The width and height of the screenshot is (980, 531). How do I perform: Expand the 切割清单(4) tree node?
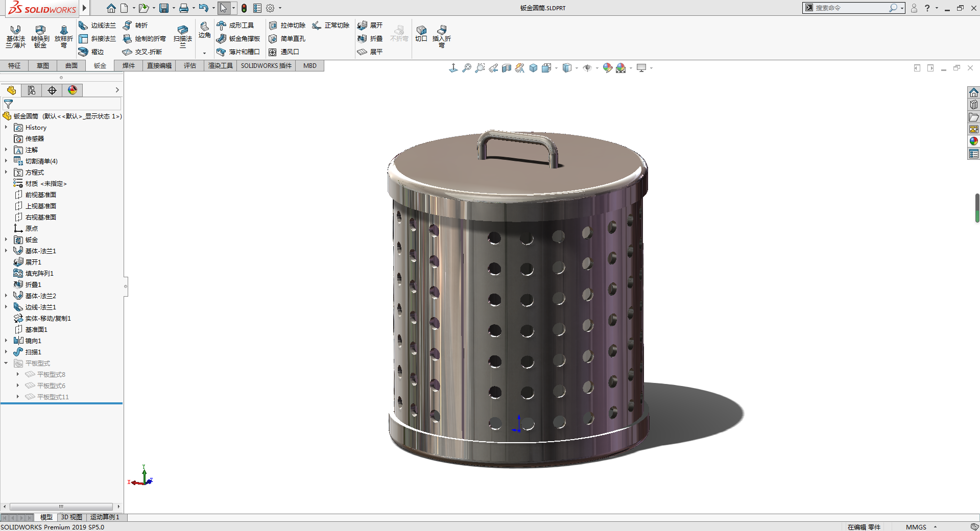(6, 161)
